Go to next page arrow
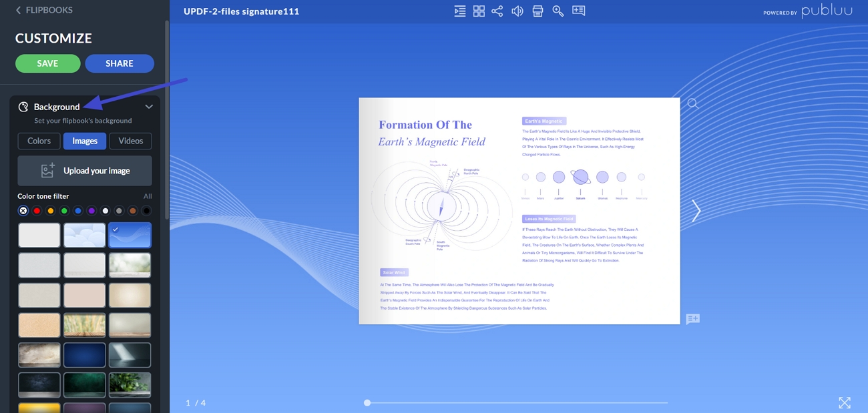Viewport: 868px width, 413px height. tap(696, 211)
